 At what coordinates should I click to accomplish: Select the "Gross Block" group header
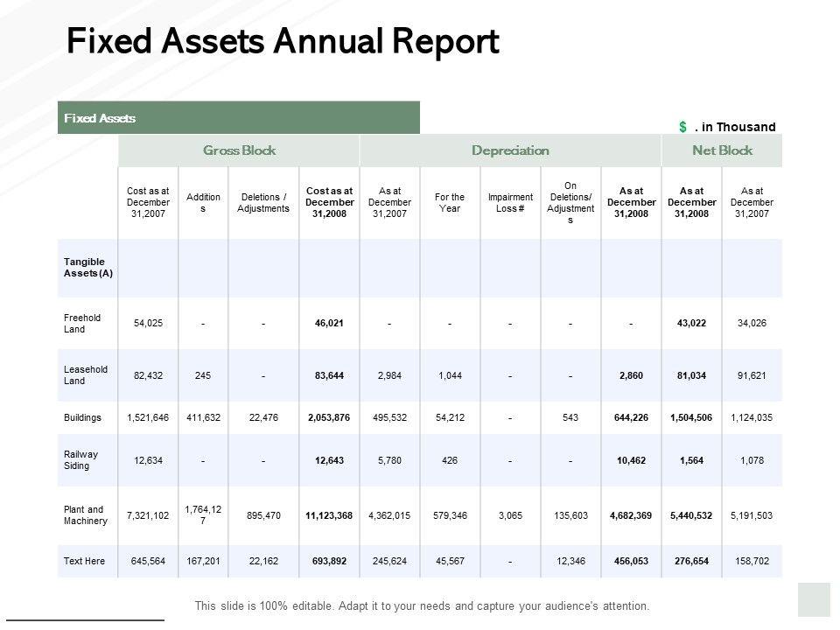click(239, 150)
